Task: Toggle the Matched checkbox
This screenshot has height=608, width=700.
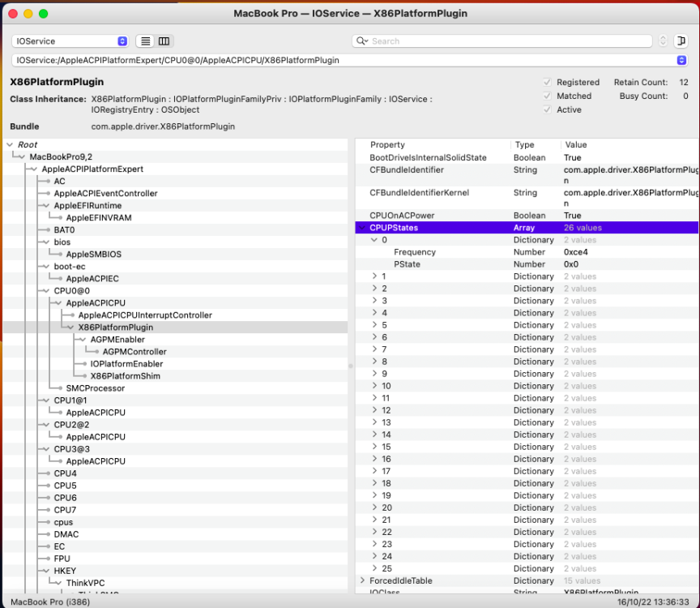Action: pyautogui.click(x=547, y=96)
